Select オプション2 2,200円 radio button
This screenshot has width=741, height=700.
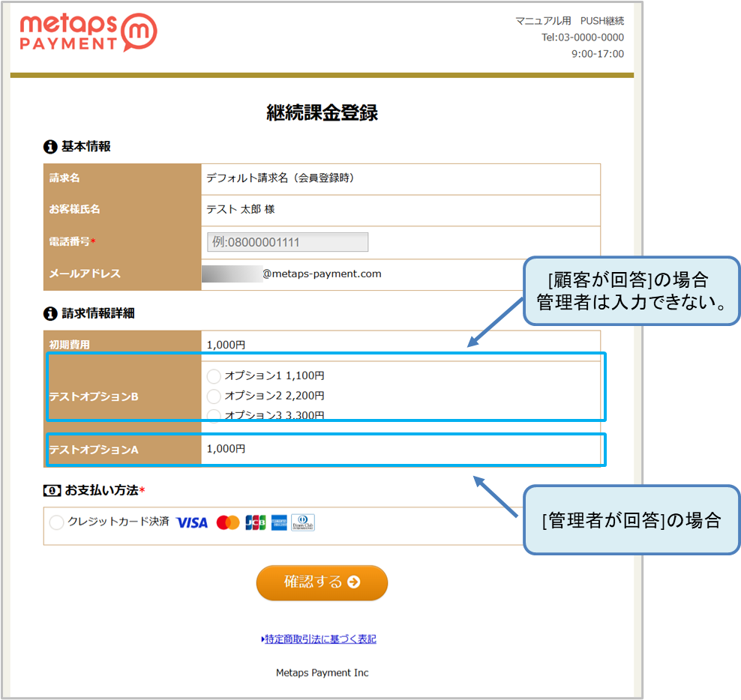click(x=214, y=396)
